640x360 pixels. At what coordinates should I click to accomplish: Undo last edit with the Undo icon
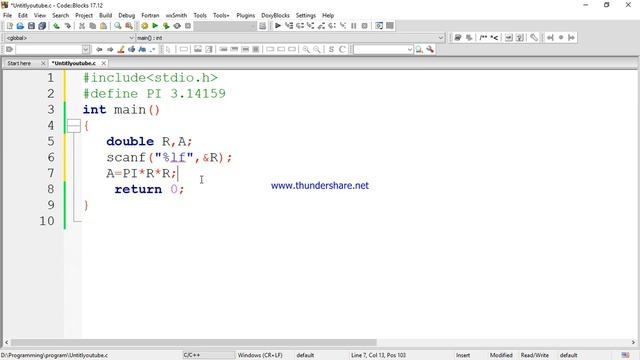click(x=56, y=26)
